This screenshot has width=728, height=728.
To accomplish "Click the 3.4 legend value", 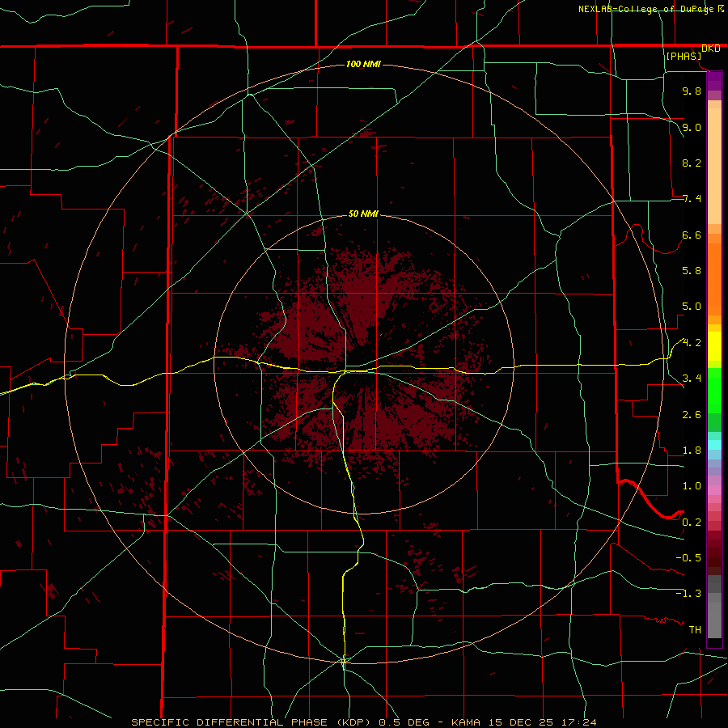I will (x=692, y=379).
